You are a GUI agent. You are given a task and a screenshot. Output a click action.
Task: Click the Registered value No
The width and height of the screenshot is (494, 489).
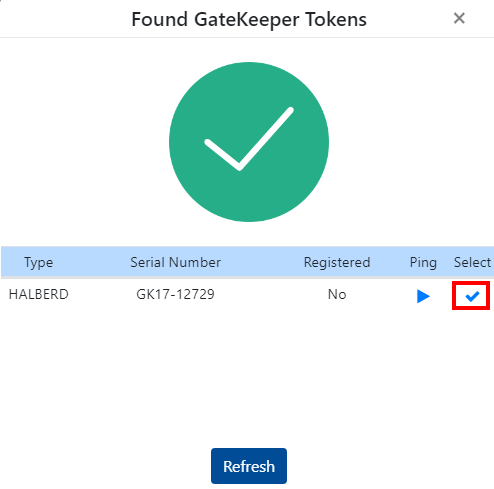click(337, 295)
